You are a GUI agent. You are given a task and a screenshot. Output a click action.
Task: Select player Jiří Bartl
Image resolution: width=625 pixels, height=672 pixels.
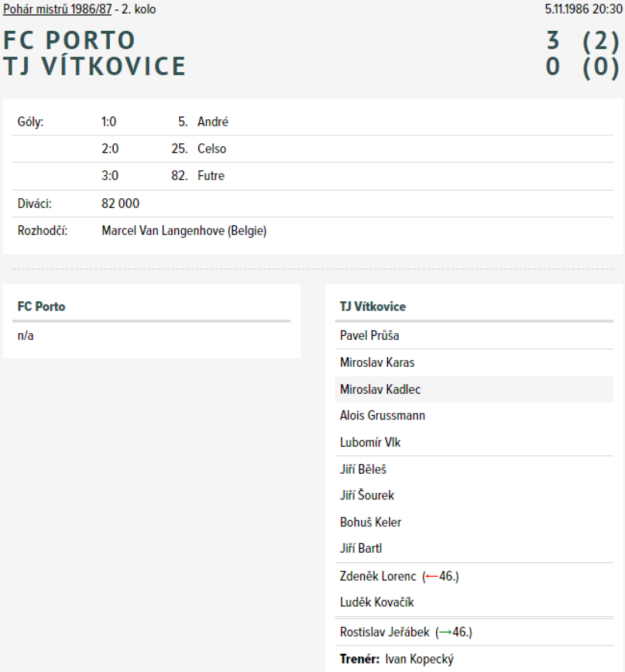click(x=361, y=549)
